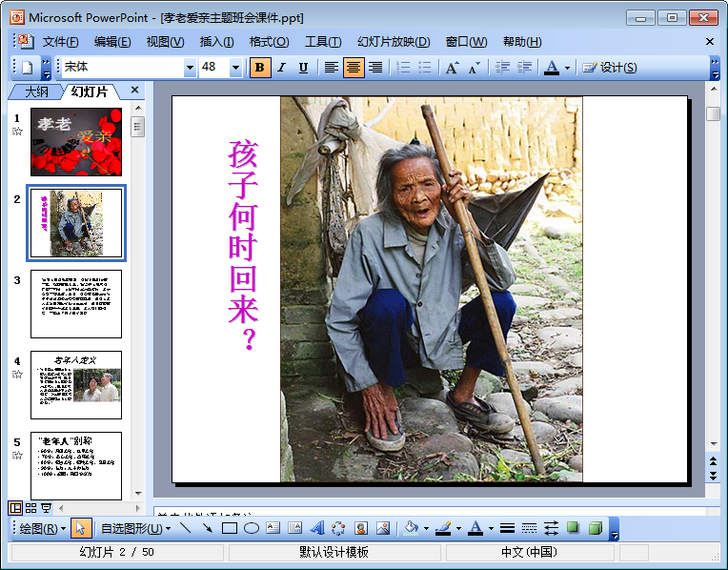This screenshot has width=728, height=570.
Task: Select slide 4 thumbnail 老年人定义
Action: pyautogui.click(x=76, y=385)
